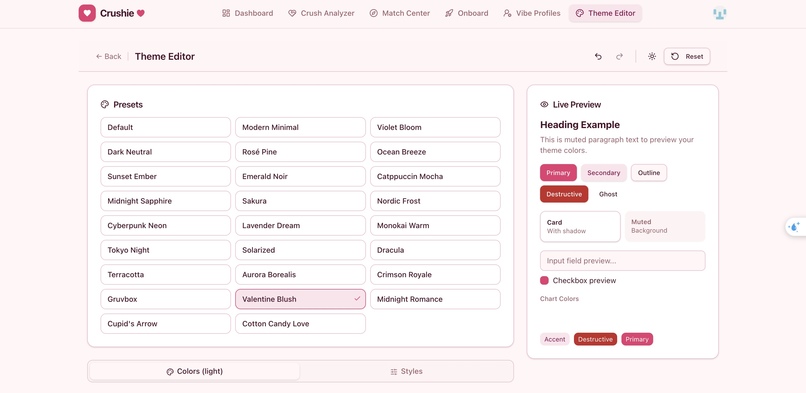
Task: Click the Primary color badge under Chart Colors
Action: click(x=637, y=339)
